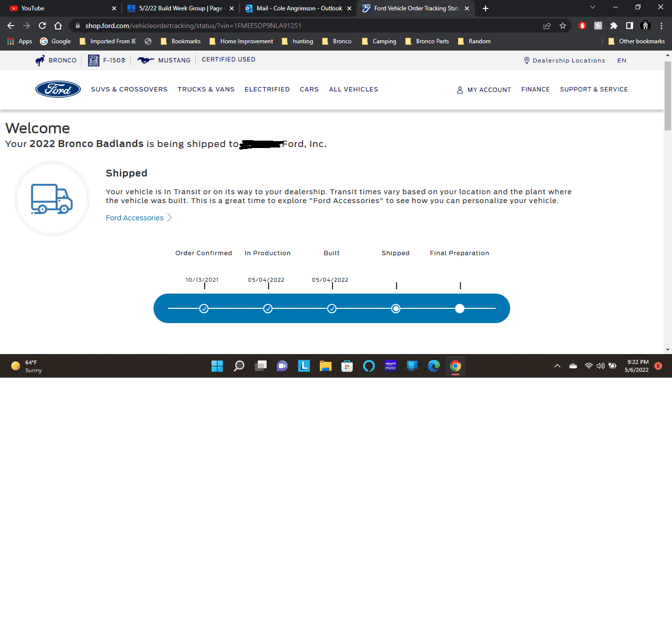672x627 pixels.
Task: Open the SUVs & Crossovers menu
Action: tap(129, 90)
